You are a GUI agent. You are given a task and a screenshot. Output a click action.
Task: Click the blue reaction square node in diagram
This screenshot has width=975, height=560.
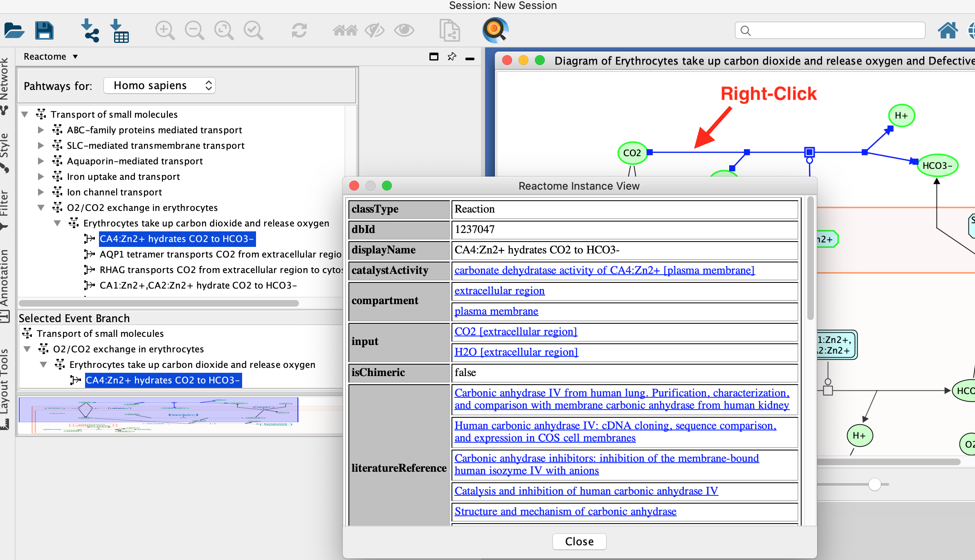(x=809, y=152)
